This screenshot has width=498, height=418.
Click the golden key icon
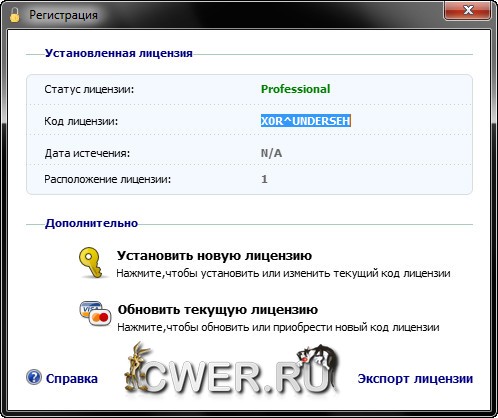tap(90, 262)
